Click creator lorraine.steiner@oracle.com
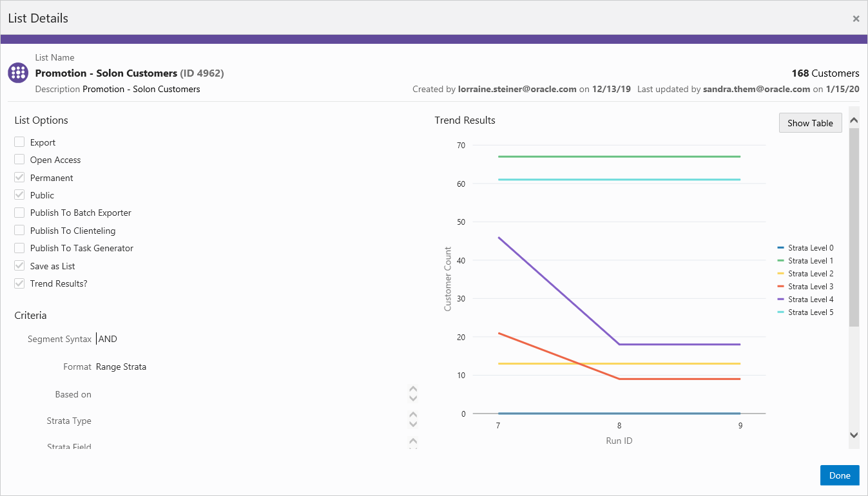 coord(517,89)
